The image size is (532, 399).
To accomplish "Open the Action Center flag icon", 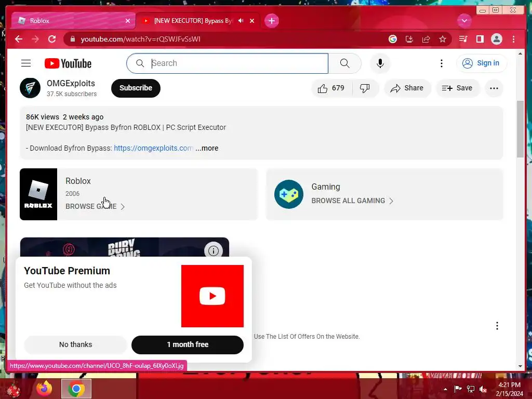I will (x=458, y=389).
